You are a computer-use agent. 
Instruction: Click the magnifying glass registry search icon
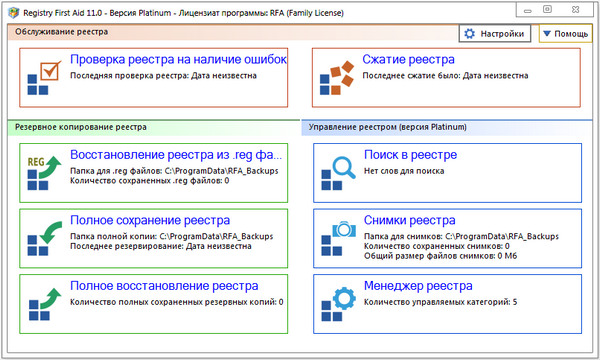(338, 173)
